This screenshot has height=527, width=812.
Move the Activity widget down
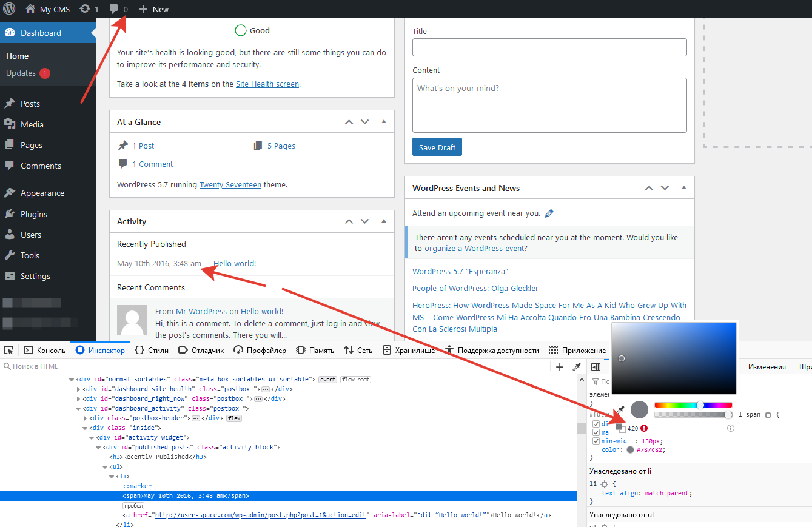[364, 221]
